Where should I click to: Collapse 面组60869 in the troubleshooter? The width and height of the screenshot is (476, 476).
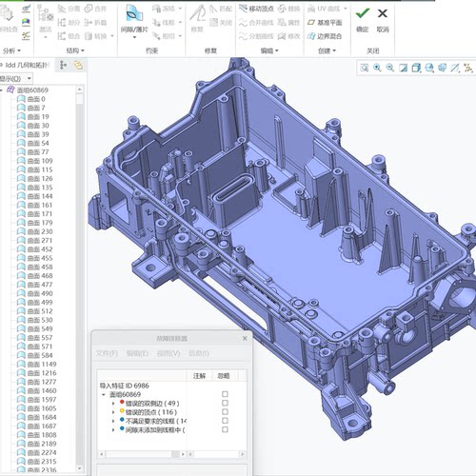coord(104,394)
